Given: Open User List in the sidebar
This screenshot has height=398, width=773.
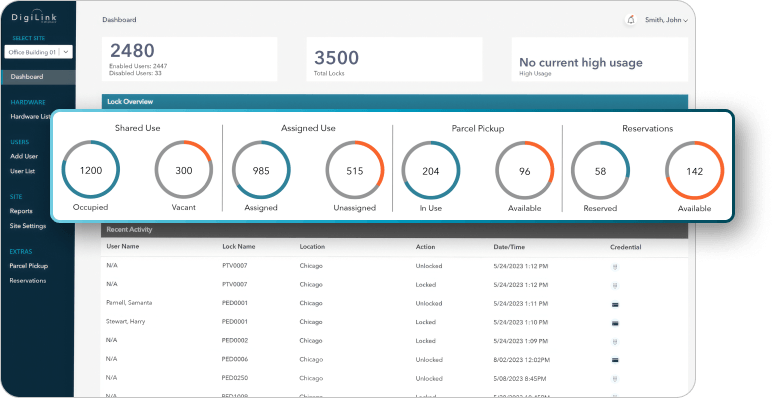Looking at the screenshot, I should click(x=22, y=171).
